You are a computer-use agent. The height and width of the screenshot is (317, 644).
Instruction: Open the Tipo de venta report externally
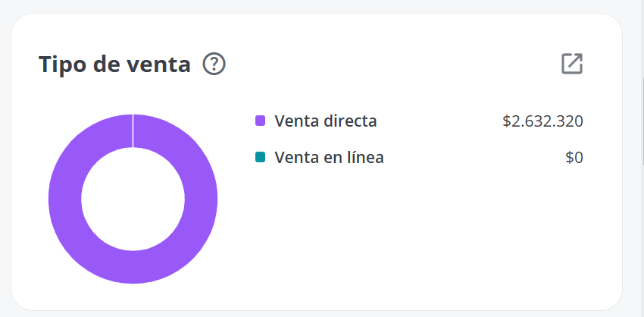pos(572,64)
